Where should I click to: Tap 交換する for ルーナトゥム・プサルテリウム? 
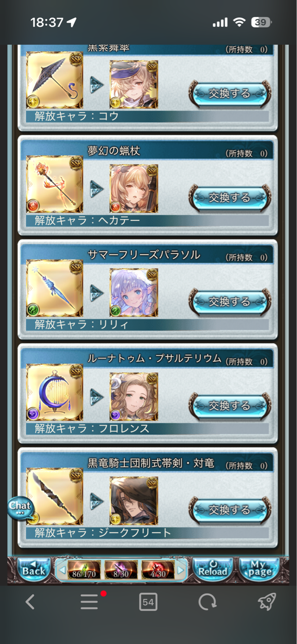(230, 406)
